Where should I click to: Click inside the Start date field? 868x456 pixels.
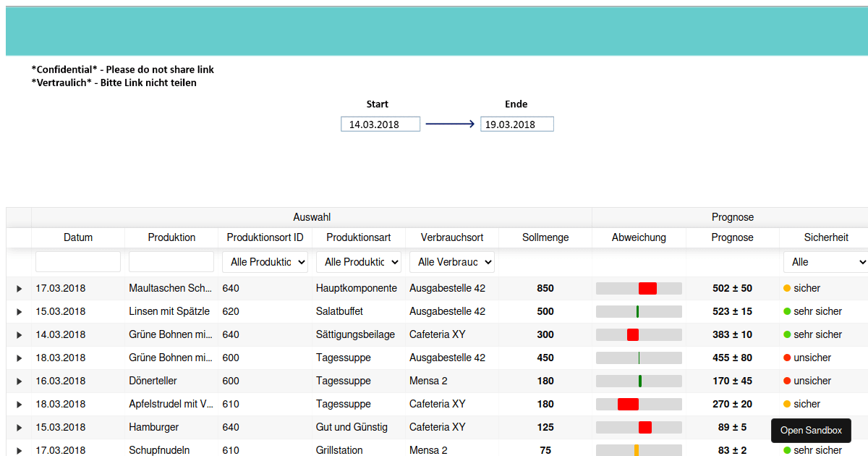pos(380,123)
